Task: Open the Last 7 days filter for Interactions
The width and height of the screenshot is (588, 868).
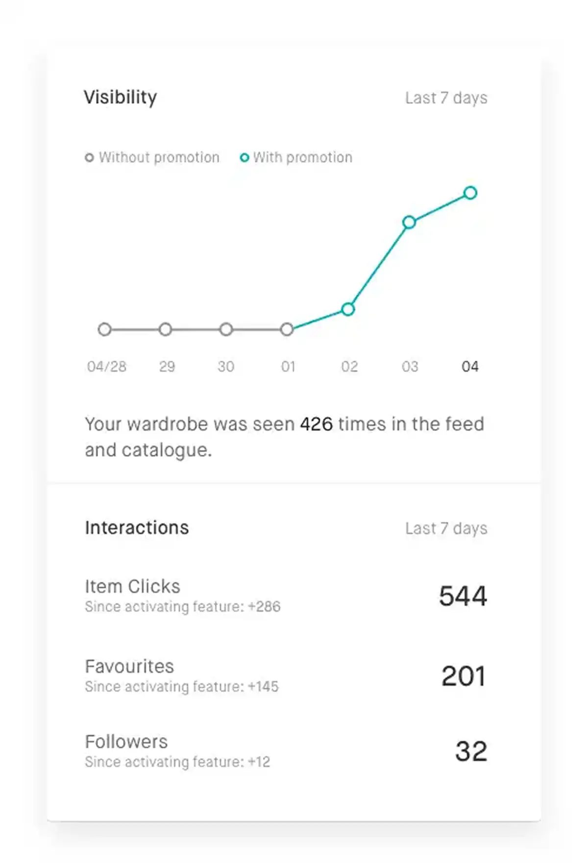Action: click(445, 528)
